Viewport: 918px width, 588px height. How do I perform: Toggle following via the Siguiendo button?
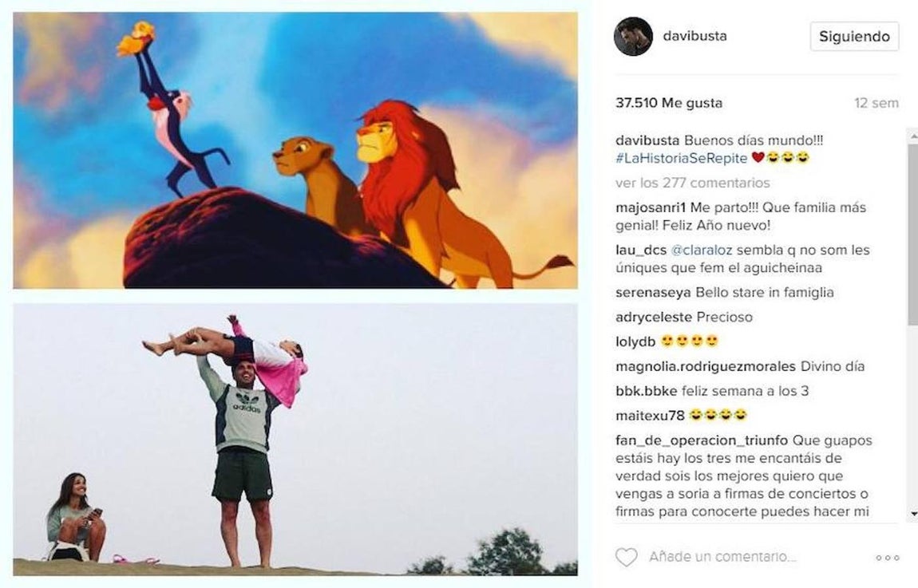[x=854, y=36]
